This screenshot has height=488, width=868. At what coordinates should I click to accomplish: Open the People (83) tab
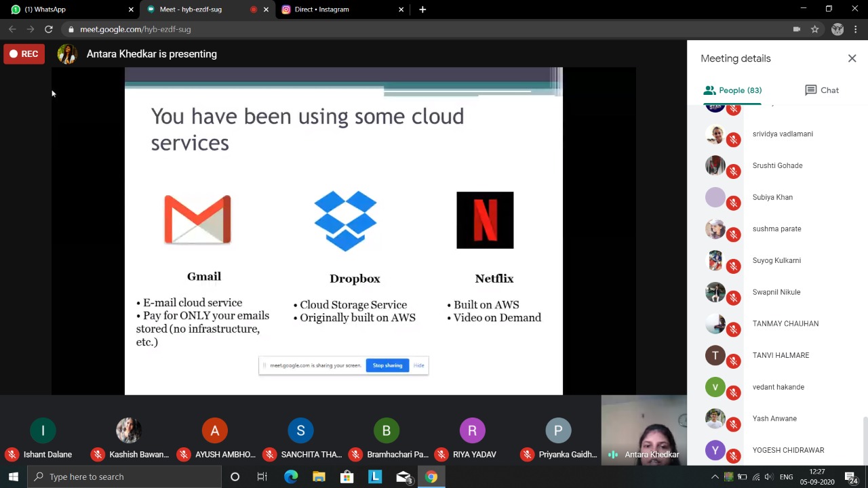tap(732, 90)
